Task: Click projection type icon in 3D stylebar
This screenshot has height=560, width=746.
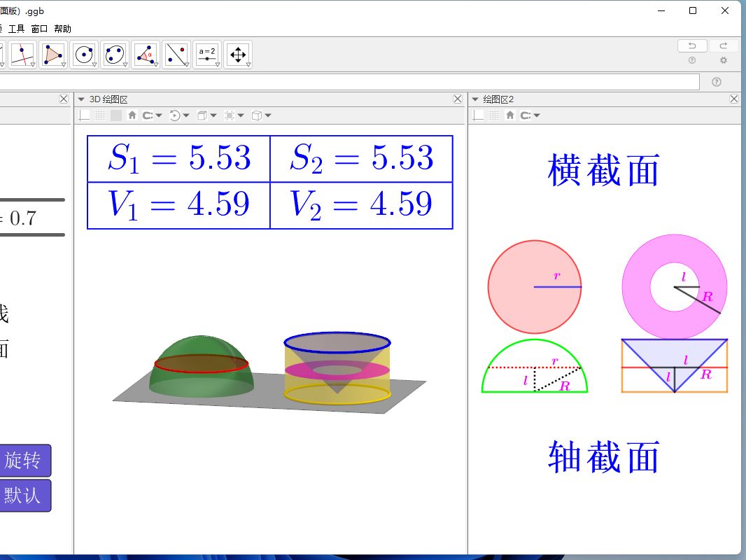Action: point(256,115)
